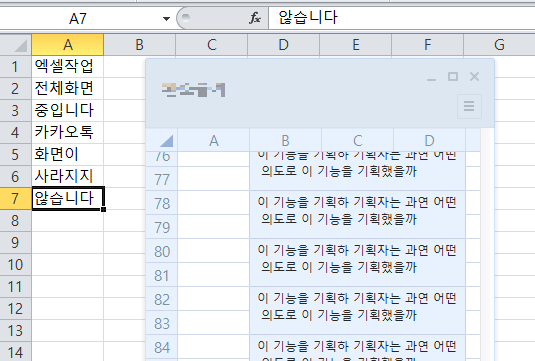Select cell A4 containing 카카오톡
The image size is (535, 361).
pyautogui.click(x=68, y=132)
